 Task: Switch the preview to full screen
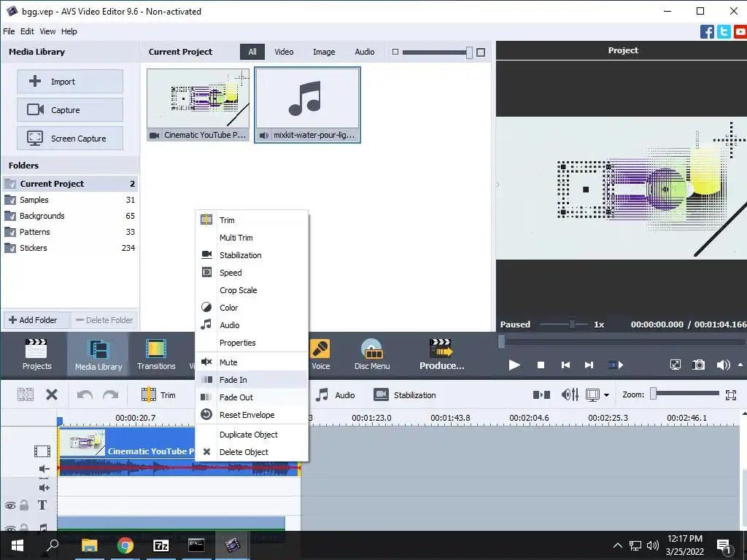(675, 365)
